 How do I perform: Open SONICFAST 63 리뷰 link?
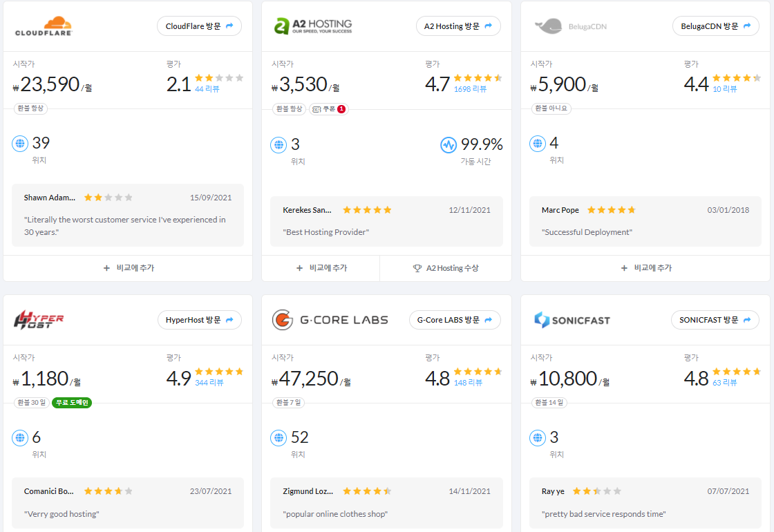pyautogui.click(x=725, y=383)
